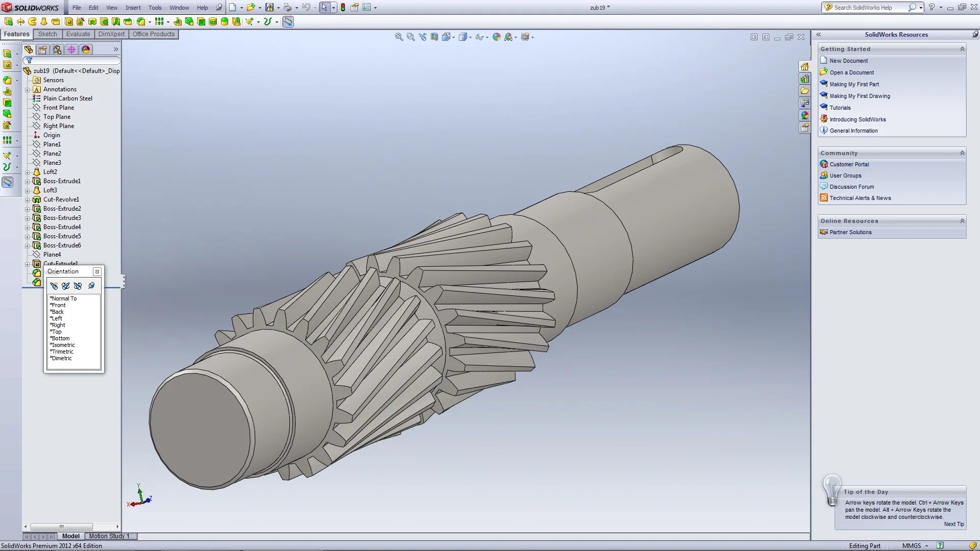
Task: Click the Section View icon
Action: tap(434, 37)
